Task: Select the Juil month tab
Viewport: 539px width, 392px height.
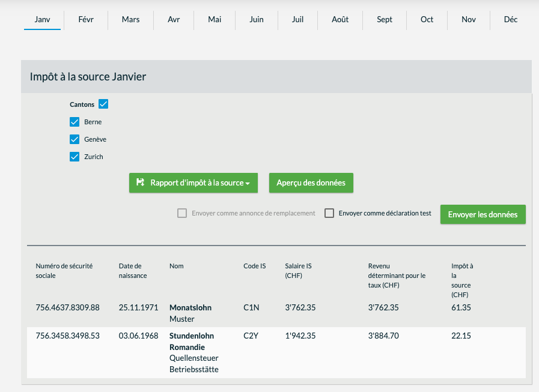Action: [297, 20]
